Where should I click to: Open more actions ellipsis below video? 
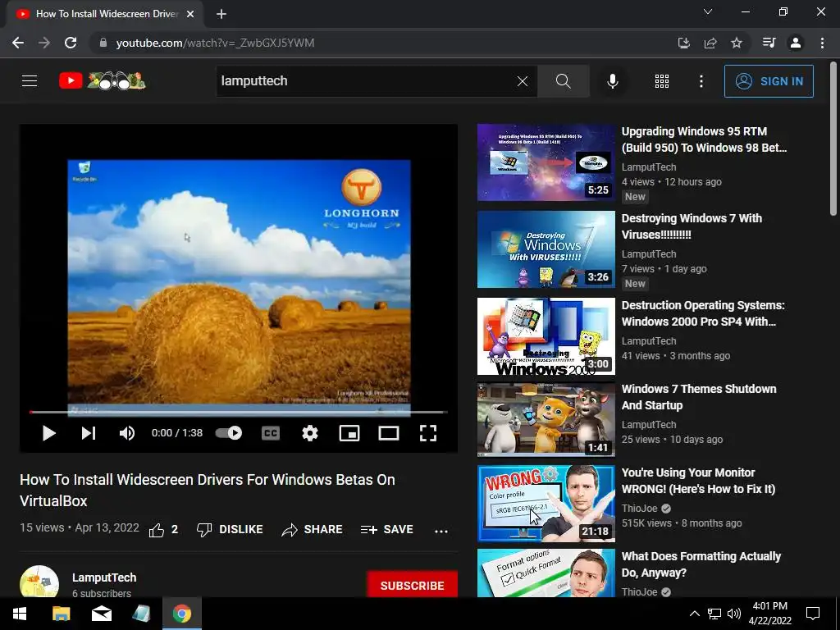click(x=441, y=531)
